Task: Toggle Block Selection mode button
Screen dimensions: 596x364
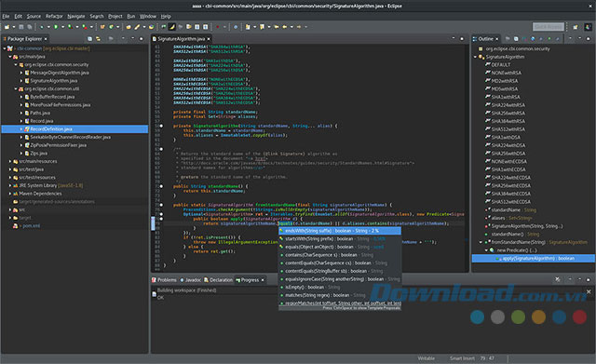Action: (196, 27)
